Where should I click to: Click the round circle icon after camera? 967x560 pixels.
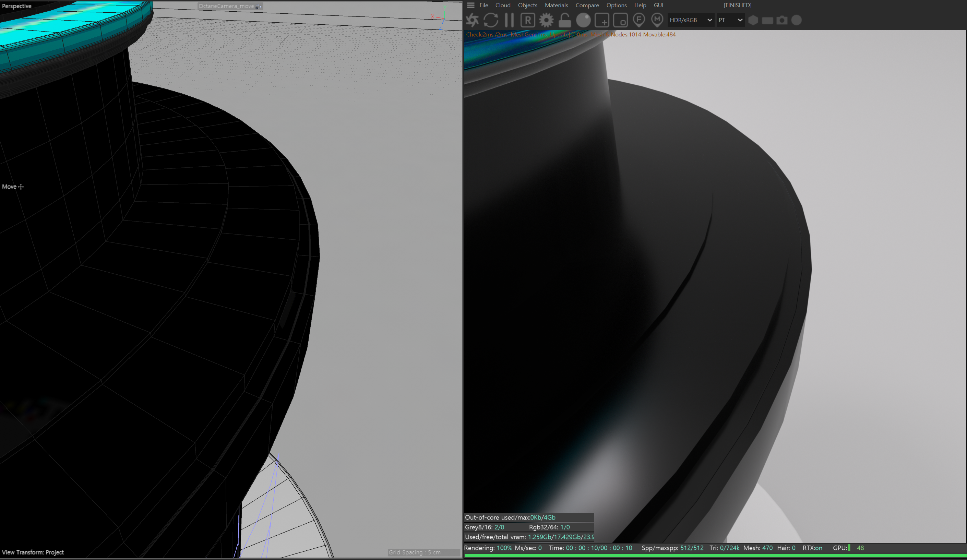pos(797,20)
